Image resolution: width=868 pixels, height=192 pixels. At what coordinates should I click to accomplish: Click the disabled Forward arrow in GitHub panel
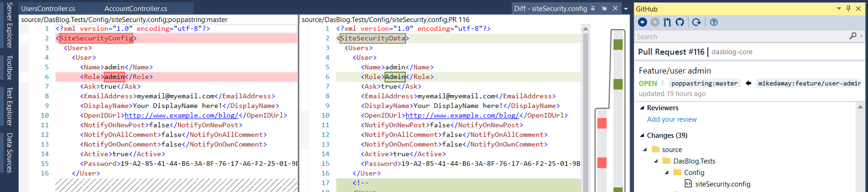click(x=655, y=22)
